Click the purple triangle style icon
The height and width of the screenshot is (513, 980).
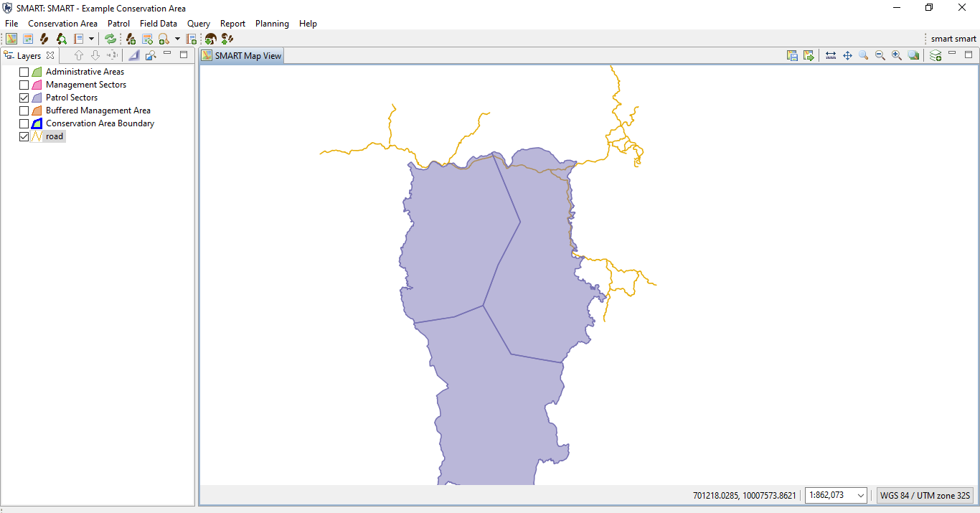pyautogui.click(x=134, y=55)
